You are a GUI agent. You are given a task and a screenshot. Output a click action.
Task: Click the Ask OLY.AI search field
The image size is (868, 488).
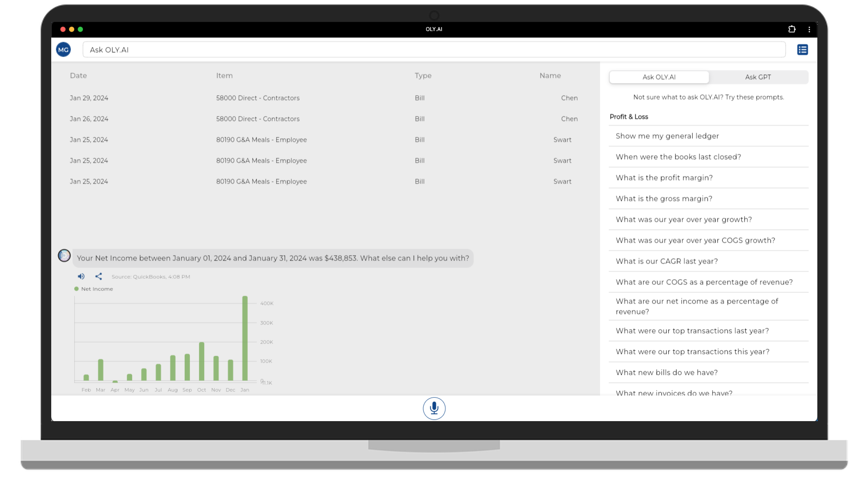[434, 50]
